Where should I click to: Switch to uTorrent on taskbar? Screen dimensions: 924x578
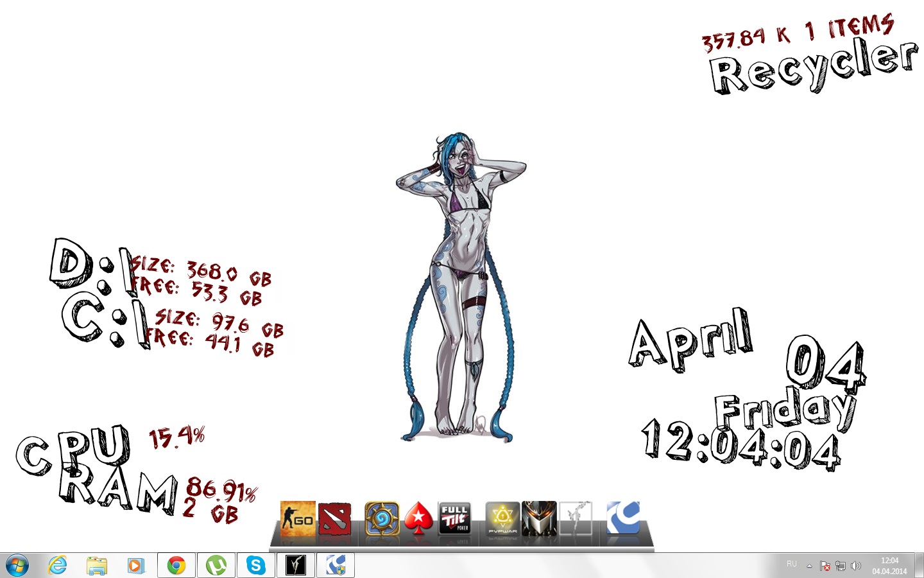pos(216,566)
